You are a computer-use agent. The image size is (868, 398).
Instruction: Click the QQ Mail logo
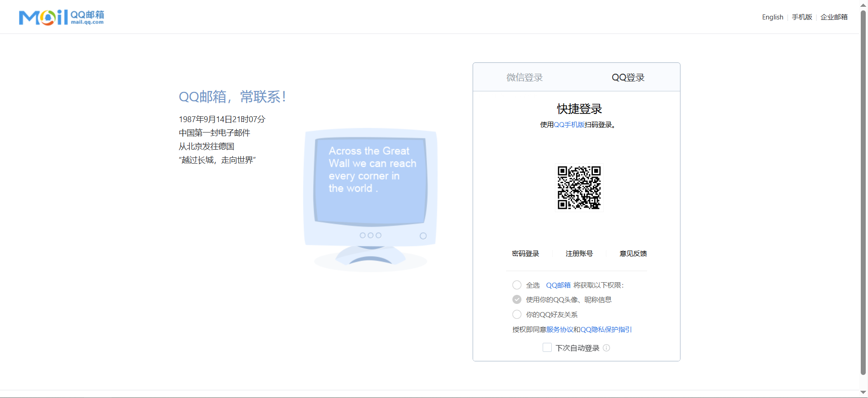[x=61, y=17]
